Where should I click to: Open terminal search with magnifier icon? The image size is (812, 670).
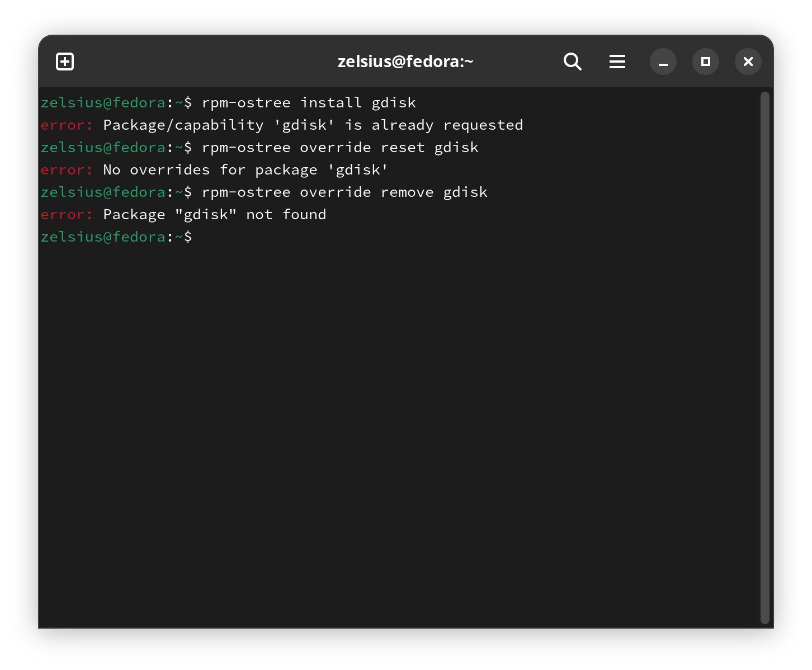click(x=572, y=62)
